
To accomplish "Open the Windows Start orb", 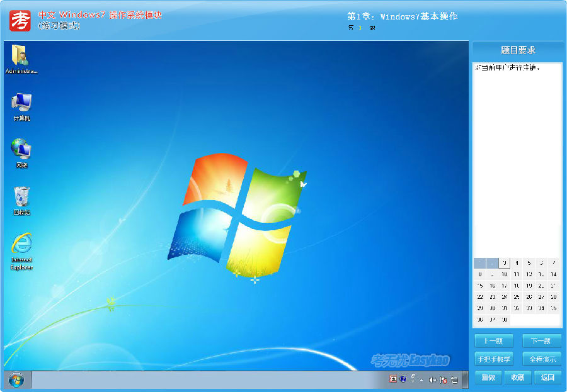I will point(16,379).
